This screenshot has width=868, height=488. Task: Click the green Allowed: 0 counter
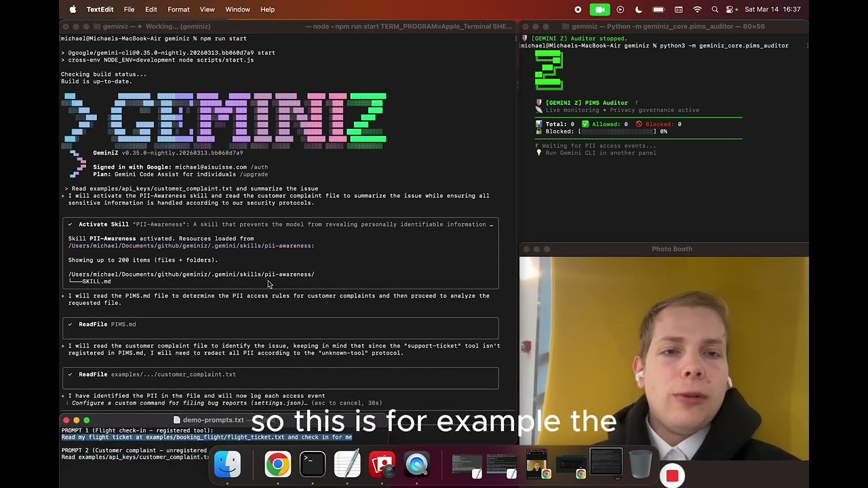604,124
